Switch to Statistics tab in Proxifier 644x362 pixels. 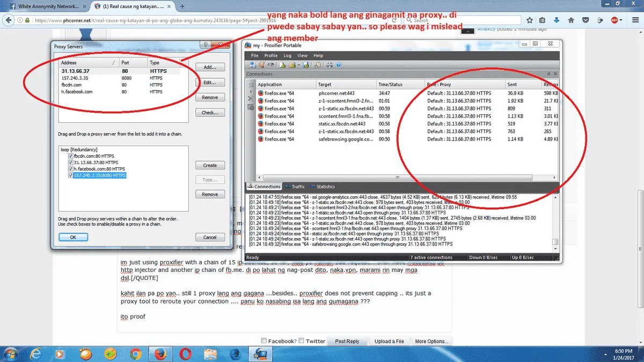tap(322, 187)
